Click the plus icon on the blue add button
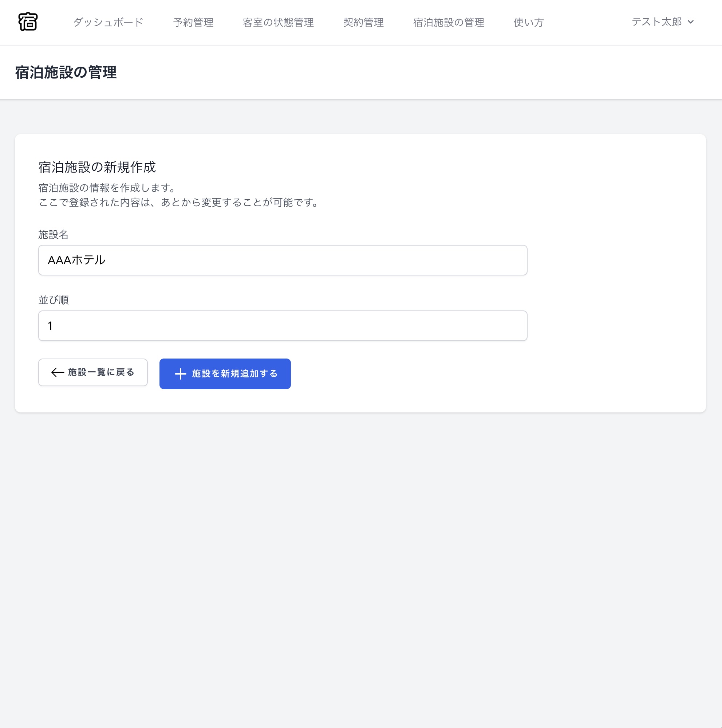 181,373
